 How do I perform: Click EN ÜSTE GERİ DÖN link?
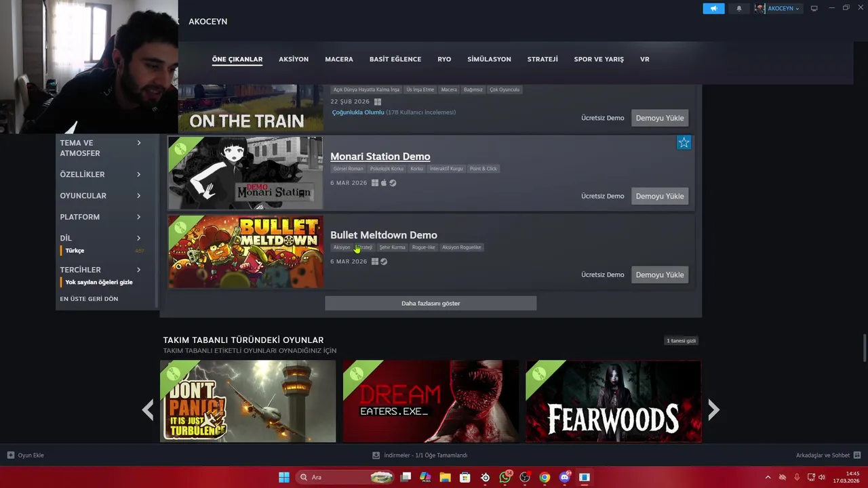coord(89,299)
